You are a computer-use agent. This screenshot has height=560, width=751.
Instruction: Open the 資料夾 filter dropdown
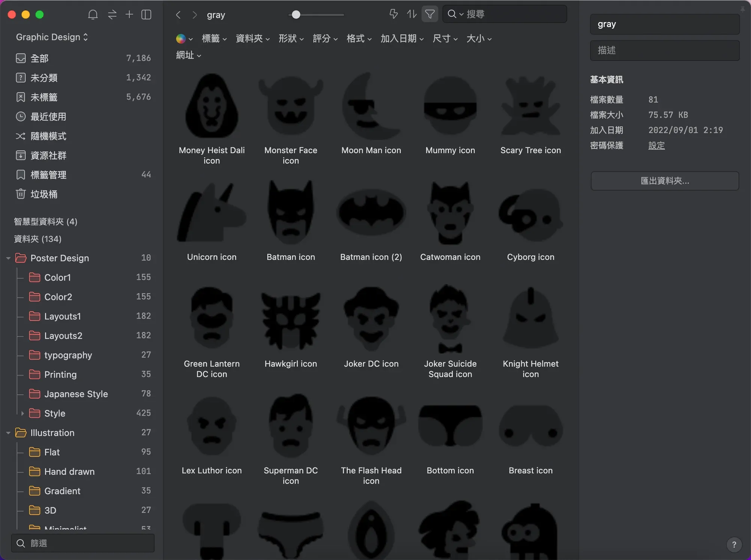coord(252,39)
